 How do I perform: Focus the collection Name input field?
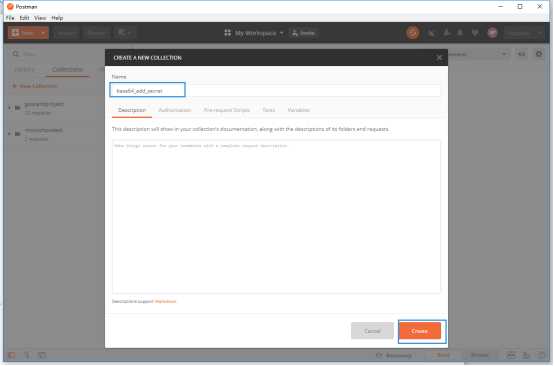[276, 90]
